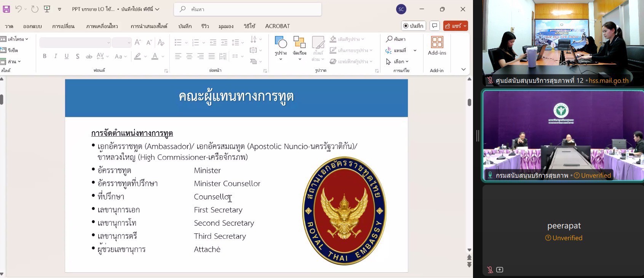Click the Save icon in title bar
The width and height of the screenshot is (644, 278).
[6, 9]
